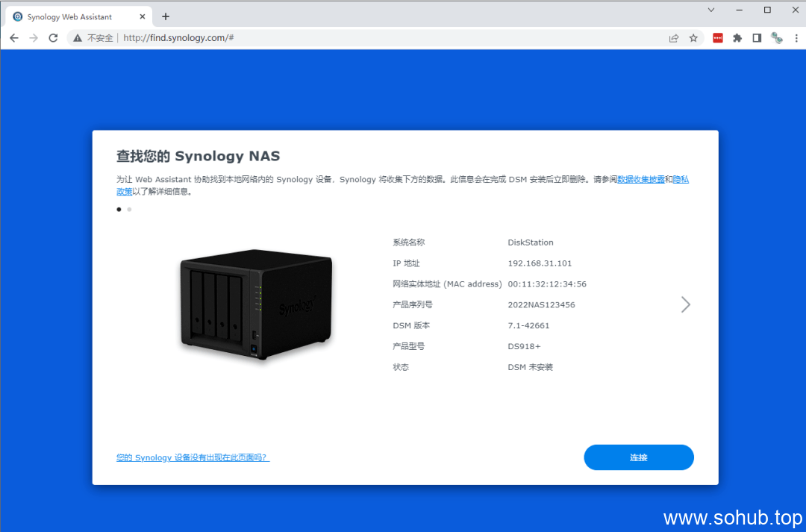Click the 连接 button to connect
This screenshot has height=532, width=806.
coord(638,457)
